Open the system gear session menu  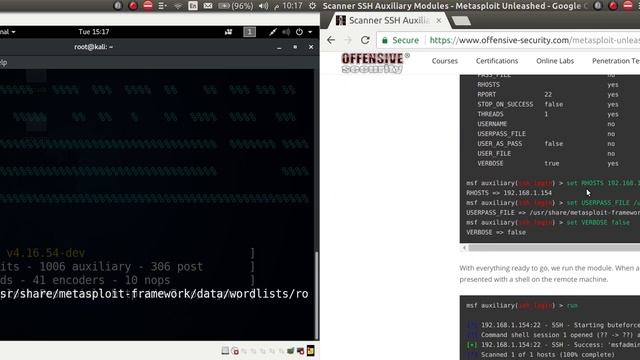[x=312, y=6]
